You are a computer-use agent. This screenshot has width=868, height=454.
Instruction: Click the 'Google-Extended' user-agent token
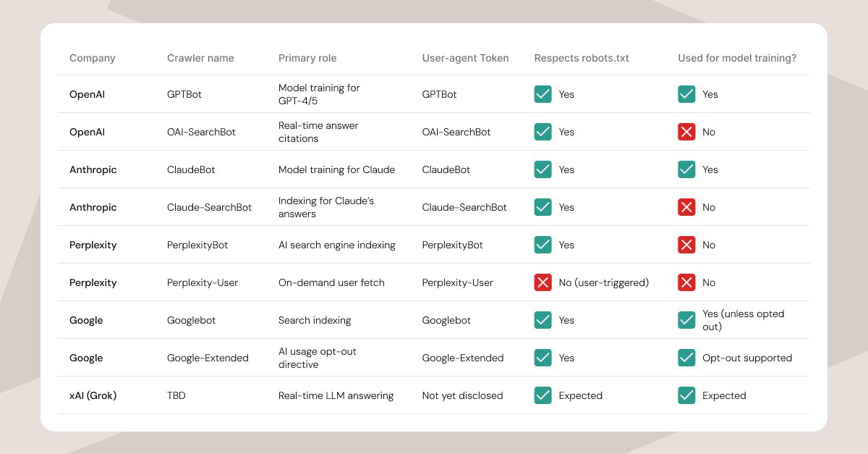click(x=463, y=358)
